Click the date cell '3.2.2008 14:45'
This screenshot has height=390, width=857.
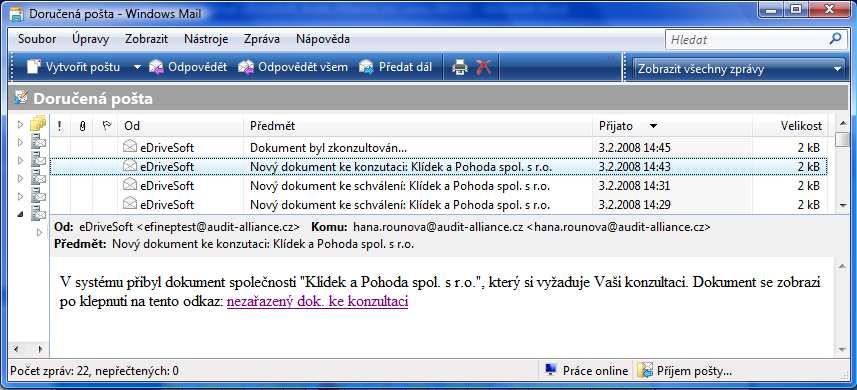634,147
